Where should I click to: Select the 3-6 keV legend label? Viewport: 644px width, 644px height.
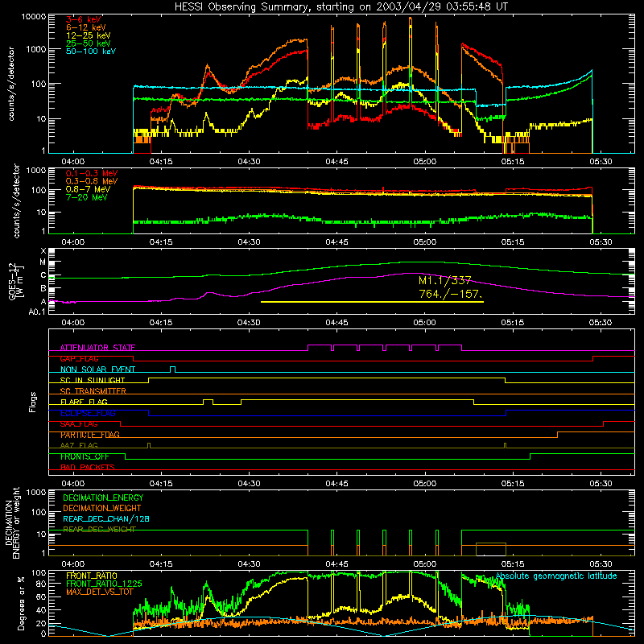pos(84,19)
